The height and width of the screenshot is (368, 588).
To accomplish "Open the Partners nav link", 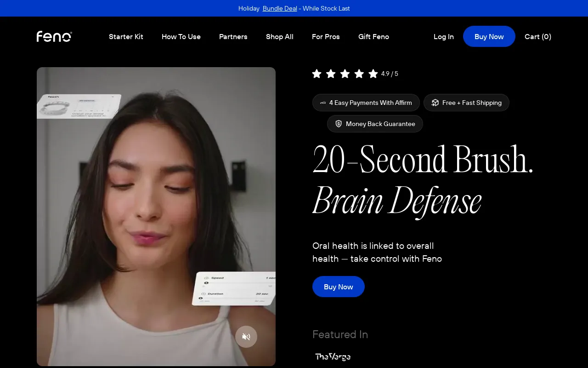I will (233, 36).
